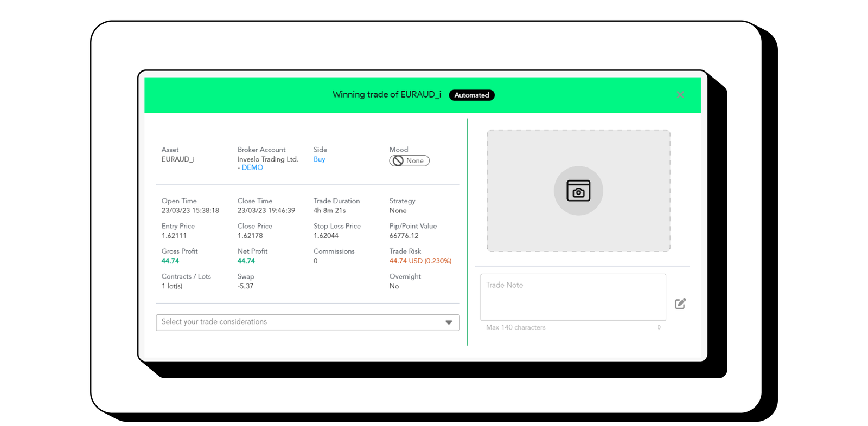
Task: Click the Swap value -5.37
Action: (245, 286)
